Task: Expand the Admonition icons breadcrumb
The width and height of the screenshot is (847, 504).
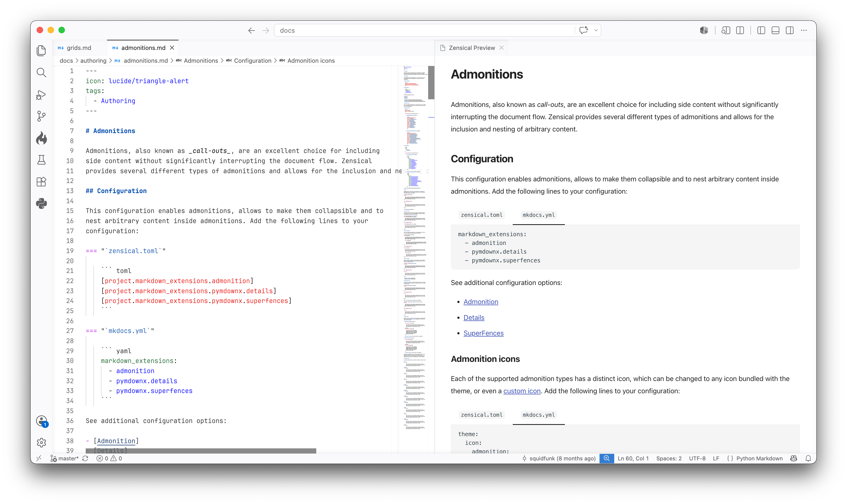Action: click(x=311, y=61)
